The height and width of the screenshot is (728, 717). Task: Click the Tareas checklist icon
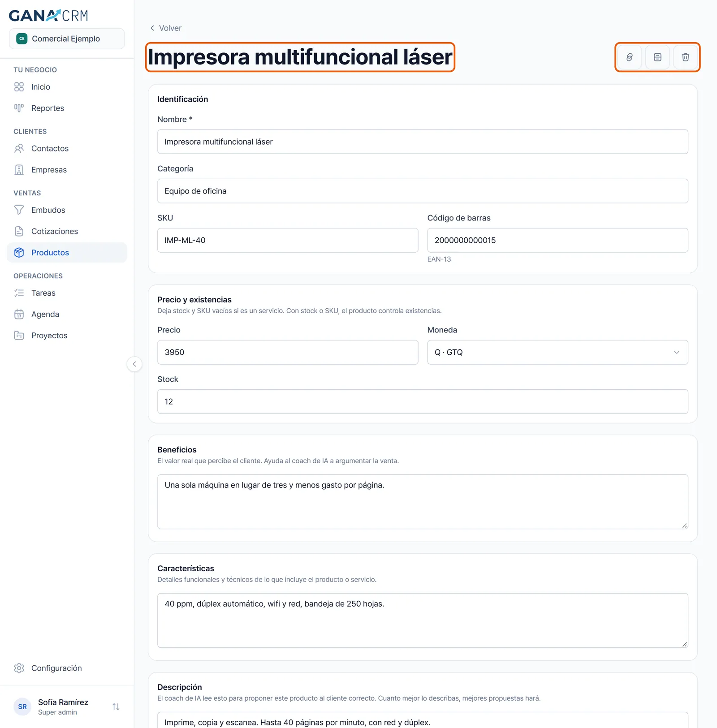click(19, 293)
